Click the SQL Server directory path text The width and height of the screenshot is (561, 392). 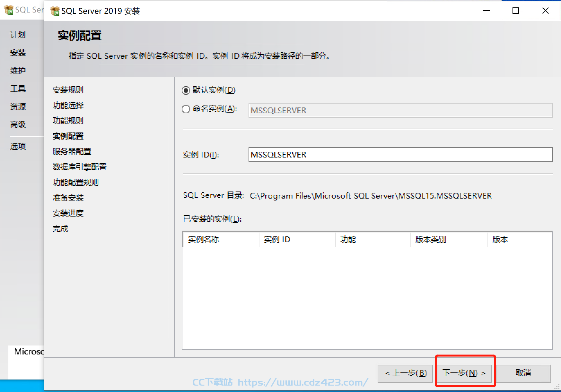pos(371,196)
